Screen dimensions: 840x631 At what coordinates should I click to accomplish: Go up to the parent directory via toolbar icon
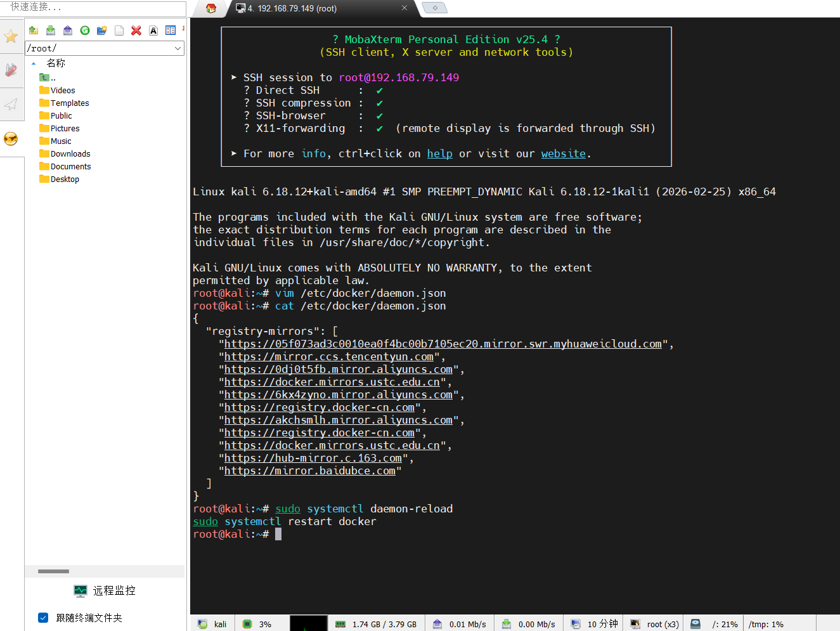click(x=34, y=30)
